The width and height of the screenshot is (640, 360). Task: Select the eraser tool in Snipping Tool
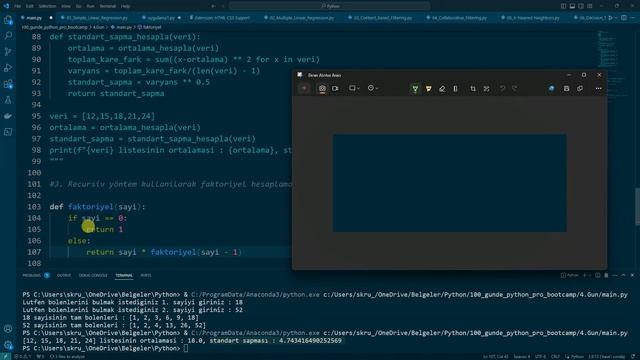[442, 89]
